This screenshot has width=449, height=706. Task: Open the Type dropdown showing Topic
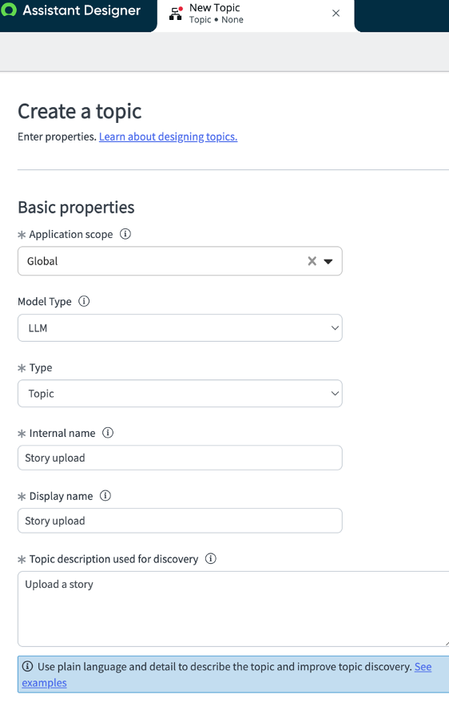[180, 394]
